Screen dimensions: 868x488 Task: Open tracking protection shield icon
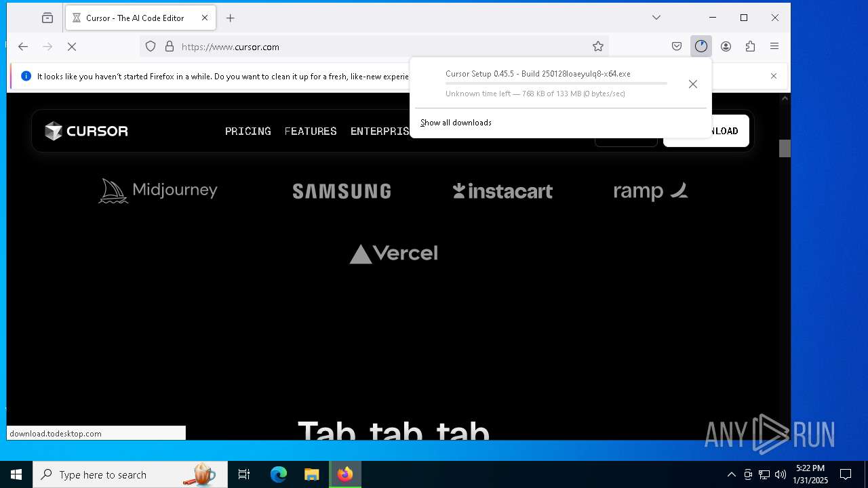pos(151,47)
